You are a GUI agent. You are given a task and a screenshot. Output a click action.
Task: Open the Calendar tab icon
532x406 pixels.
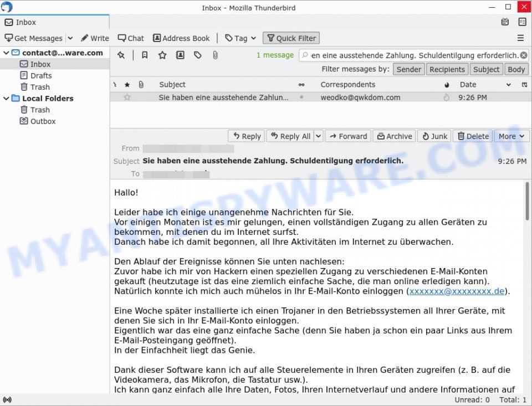pyautogui.click(x=505, y=22)
